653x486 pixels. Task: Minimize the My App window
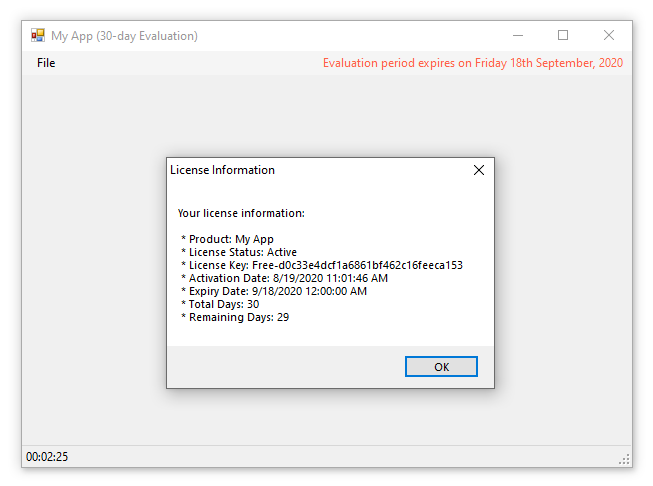516,35
